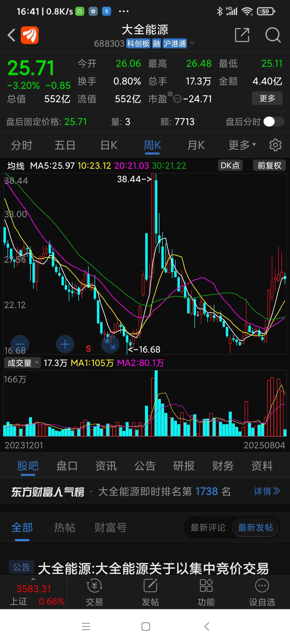Image resolution: width=290 pixels, height=644 pixels.
Task: Tap the 融 margin trading badge
Action: point(157,43)
